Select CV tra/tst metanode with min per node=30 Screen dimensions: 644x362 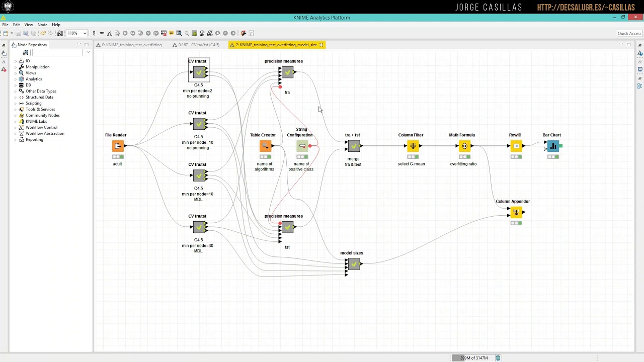(199, 227)
